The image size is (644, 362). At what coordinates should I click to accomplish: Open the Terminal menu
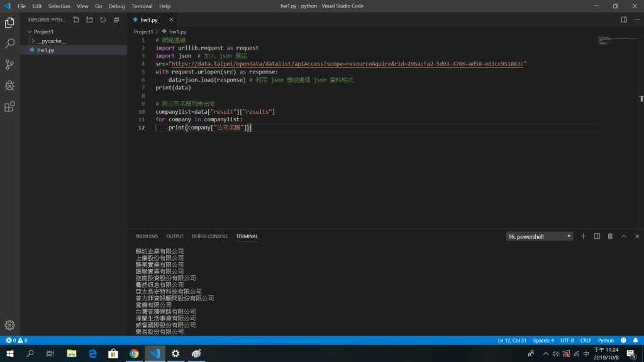pos(142,6)
